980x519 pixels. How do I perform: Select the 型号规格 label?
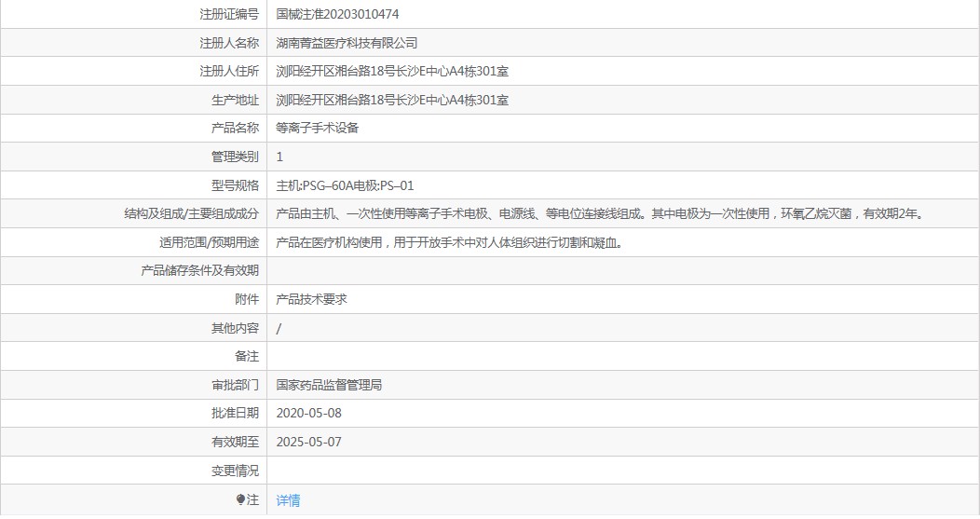(235, 185)
